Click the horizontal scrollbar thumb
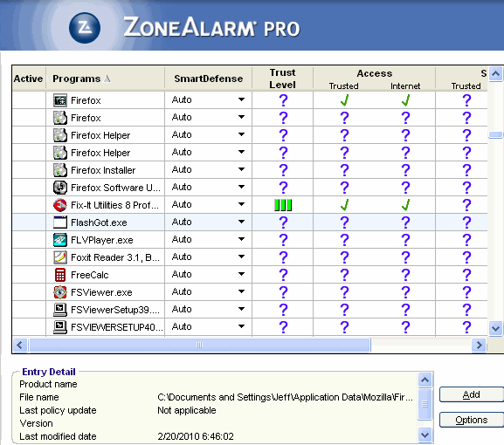The image size is (504, 445). 199,346
